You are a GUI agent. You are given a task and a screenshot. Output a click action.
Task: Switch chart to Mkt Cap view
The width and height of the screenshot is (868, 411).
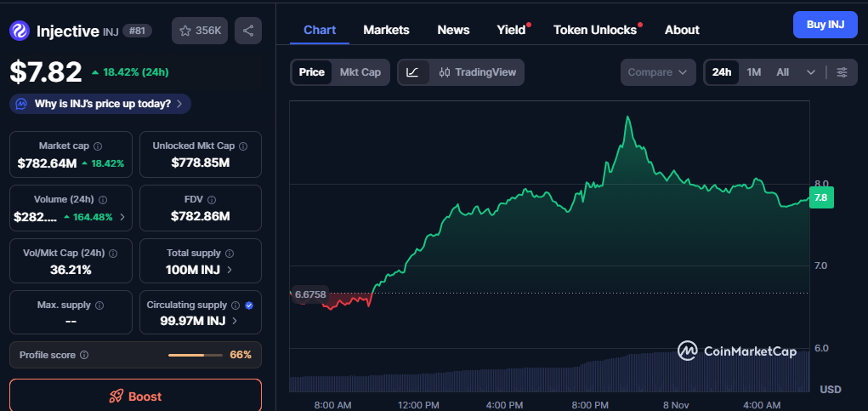click(x=360, y=72)
